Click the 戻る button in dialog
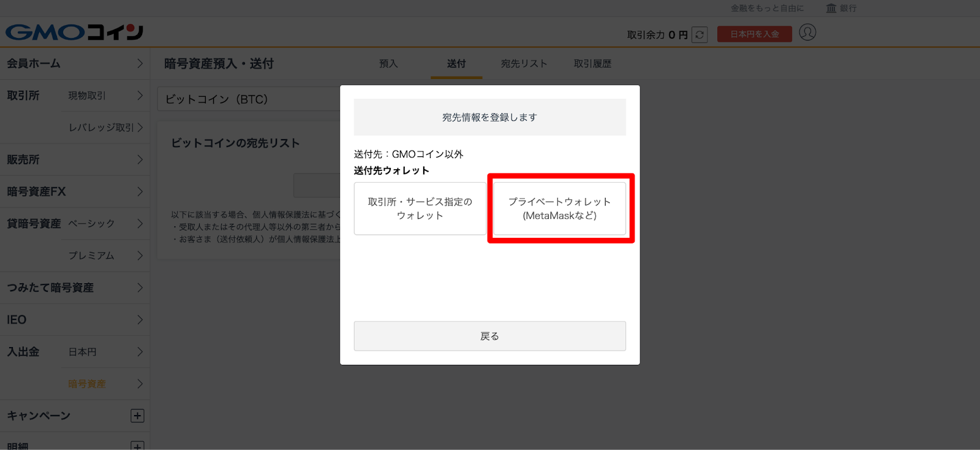The width and height of the screenshot is (980, 450). click(490, 336)
